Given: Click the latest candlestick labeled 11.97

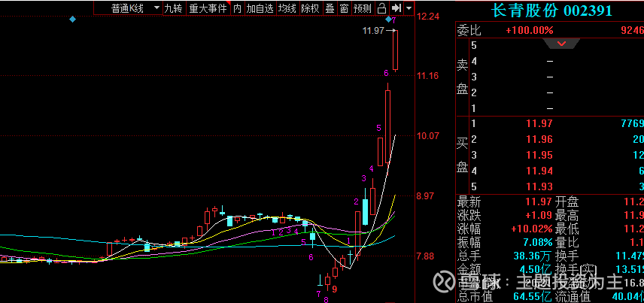Looking at the screenshot, I should [x=396, y=50].
